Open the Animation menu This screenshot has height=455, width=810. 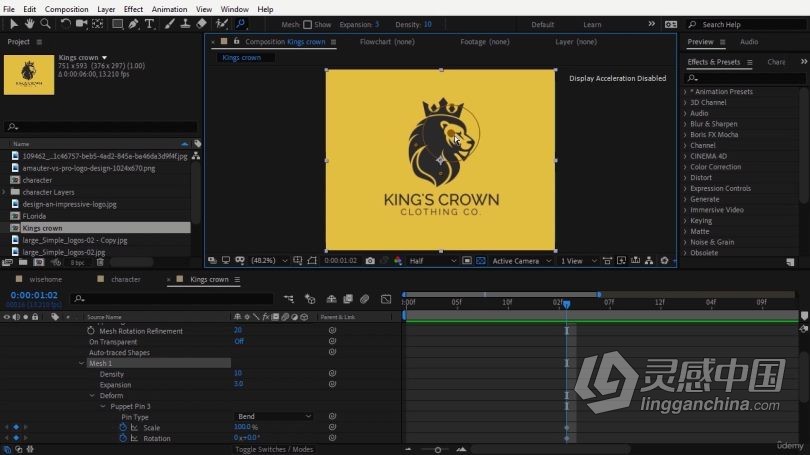pos(169,9)
